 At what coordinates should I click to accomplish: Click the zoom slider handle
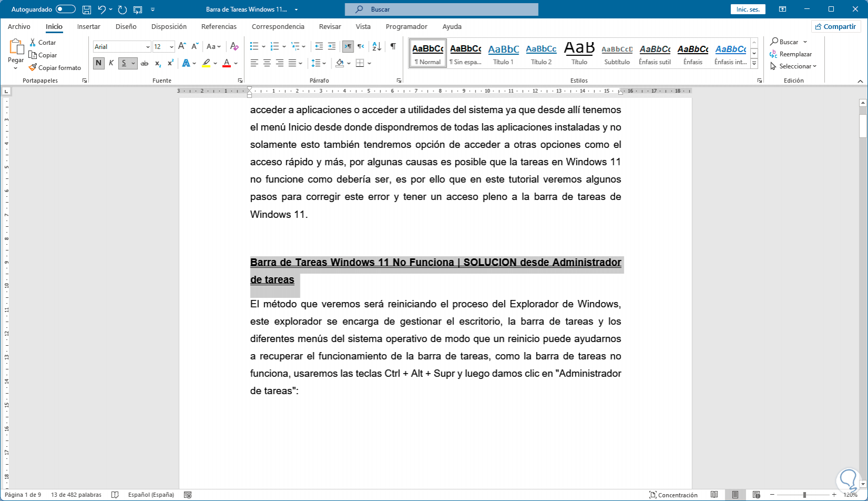click(804, 495)
